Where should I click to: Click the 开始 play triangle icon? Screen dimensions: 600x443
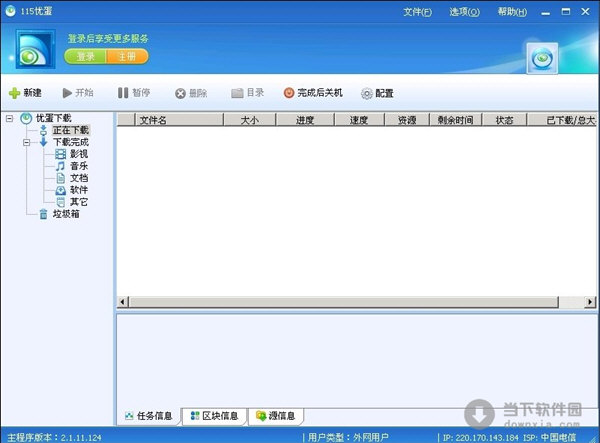[67, 93]
